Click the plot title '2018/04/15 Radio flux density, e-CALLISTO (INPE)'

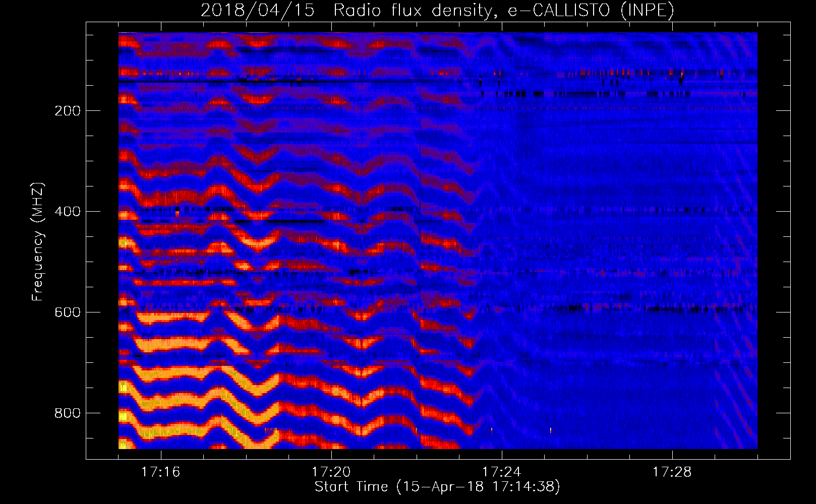point(437,10)
